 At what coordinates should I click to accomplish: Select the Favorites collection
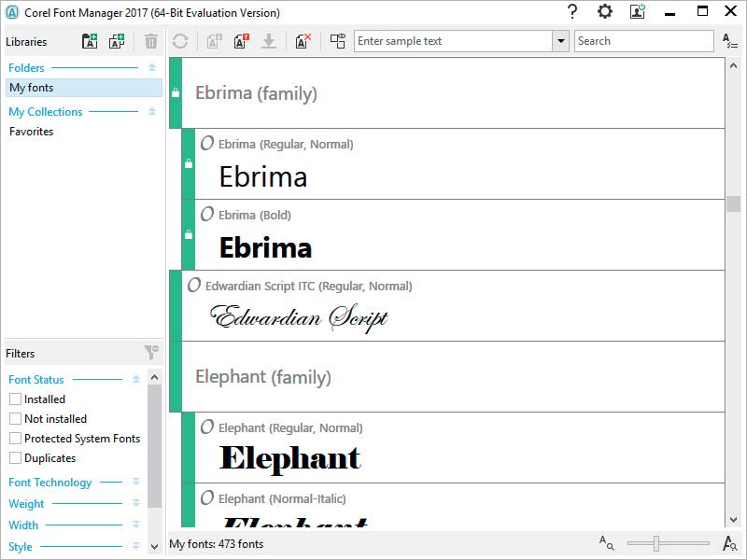point(32,132)
